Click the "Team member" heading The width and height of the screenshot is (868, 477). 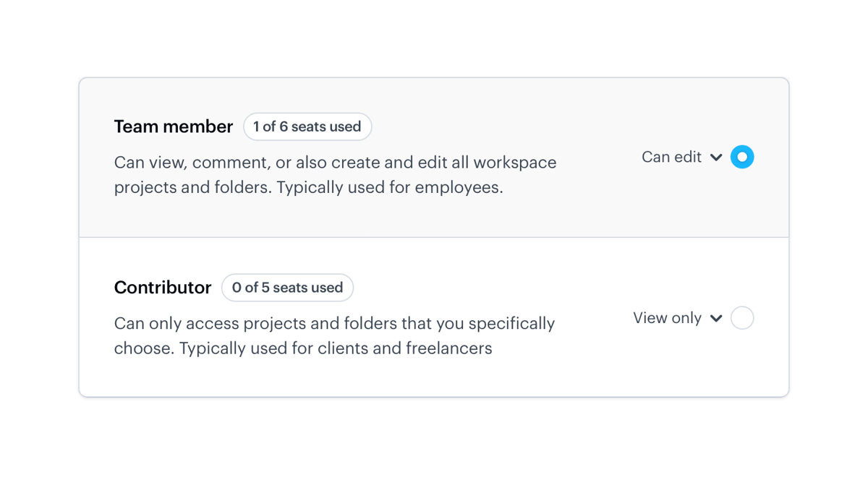(x=174, y=126)
